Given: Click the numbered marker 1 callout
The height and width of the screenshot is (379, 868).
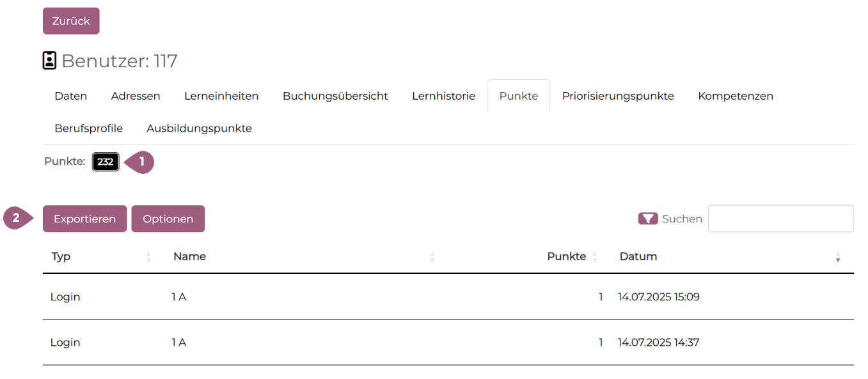Looking at the screenshot, I should 141,162.
